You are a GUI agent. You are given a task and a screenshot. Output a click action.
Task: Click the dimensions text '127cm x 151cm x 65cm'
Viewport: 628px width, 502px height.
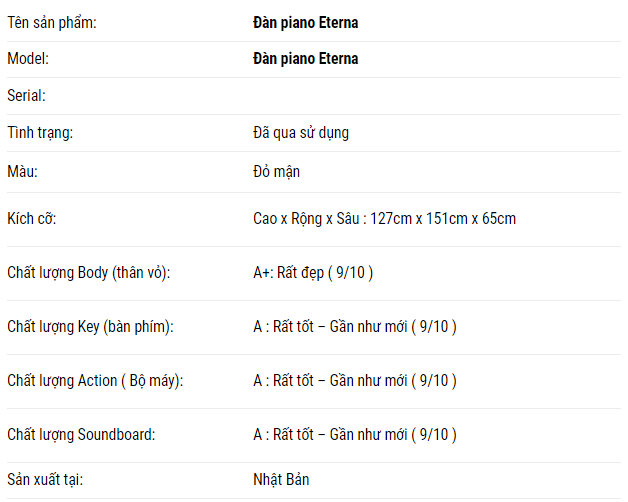443,218
